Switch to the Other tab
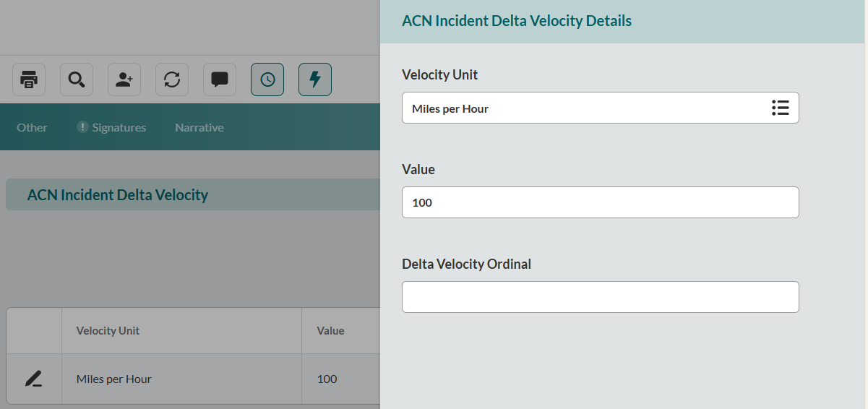Screen dimensions: 868x409 coord(32,128)
